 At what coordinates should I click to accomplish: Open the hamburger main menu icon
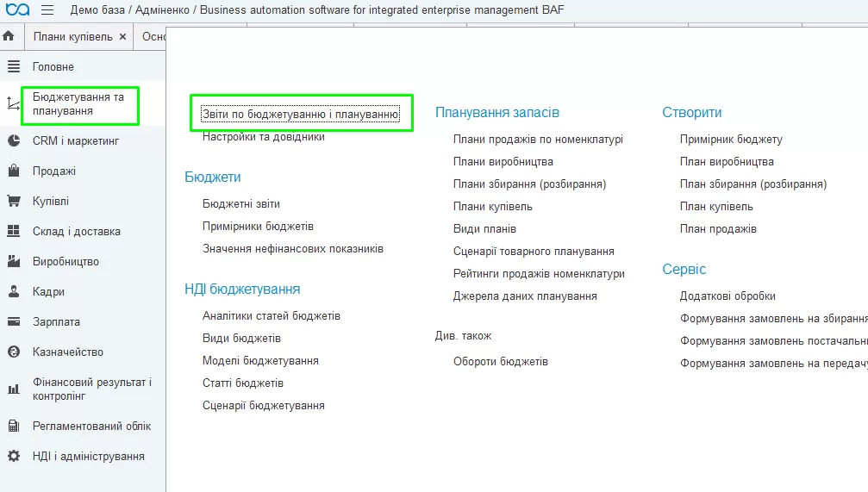click(47, 9)
